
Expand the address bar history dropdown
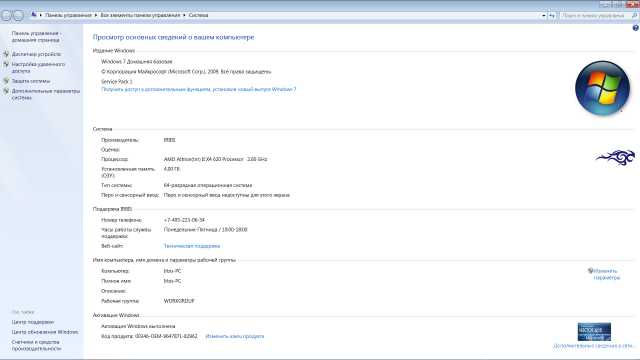point(544,16)
